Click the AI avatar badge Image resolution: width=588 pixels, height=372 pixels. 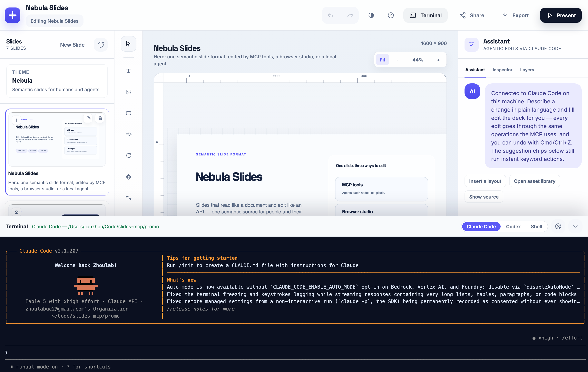pyautogui.click(x=472, y=91)
